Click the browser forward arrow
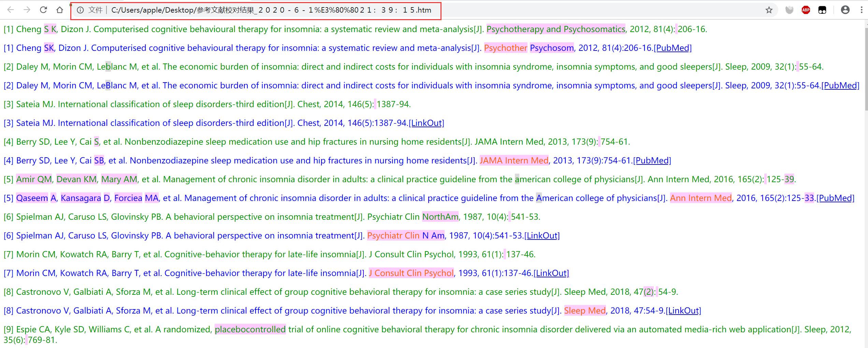The width and height of the screenshot is (868, 348). tap(27, 10)
